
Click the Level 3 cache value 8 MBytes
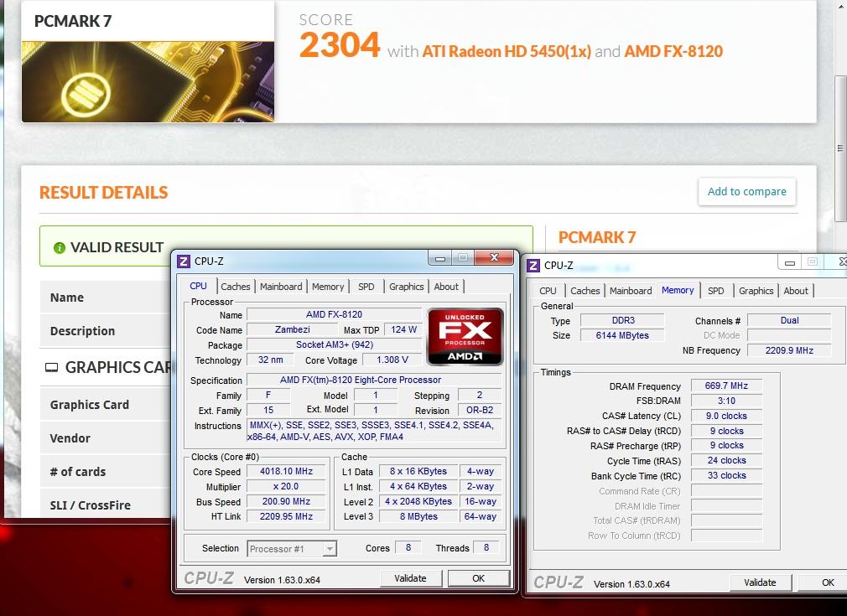[418, 516]
